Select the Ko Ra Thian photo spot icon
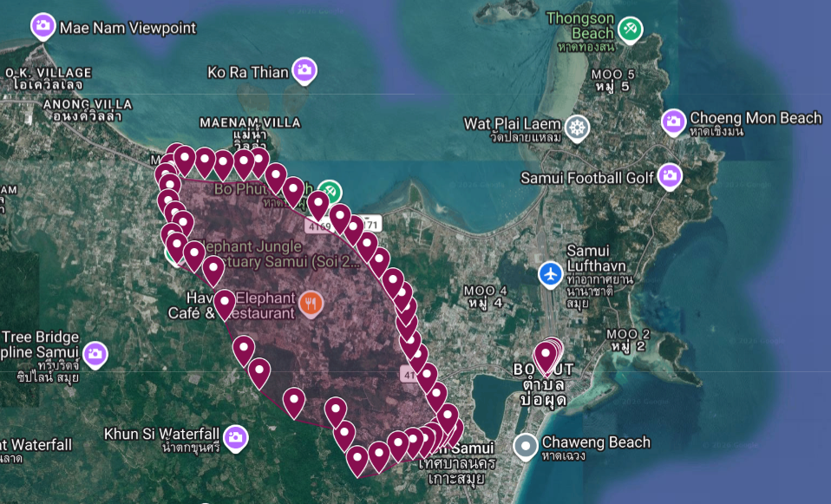The image size is (831, 504). (x=304, y=70)
